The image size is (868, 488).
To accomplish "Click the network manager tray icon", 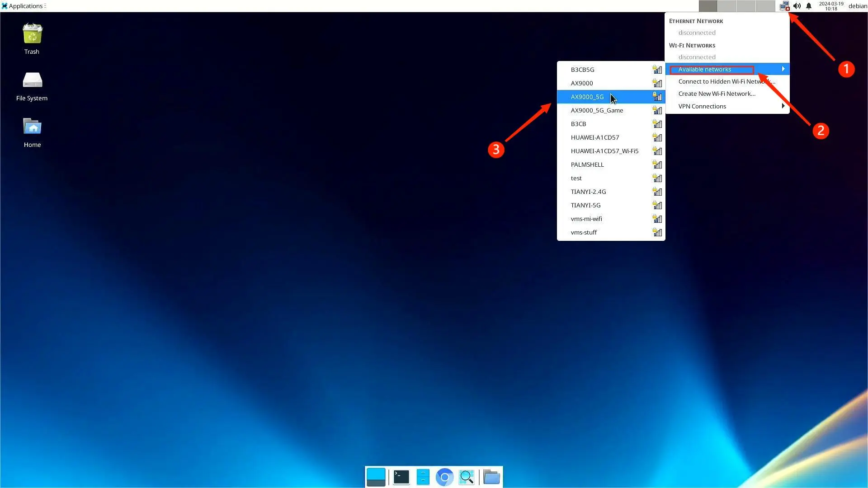I will point(784,6).
